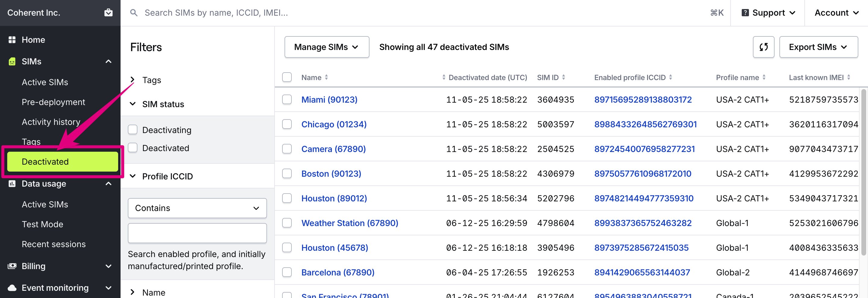Enable the Deactivating status filter
This screenshot has height=298, width=868.
(132, 130)
